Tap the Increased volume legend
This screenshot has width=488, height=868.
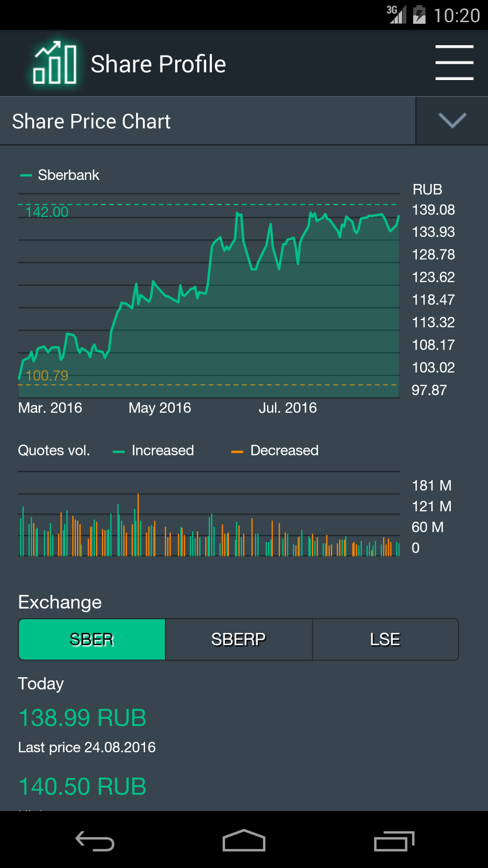pos(154,451)
